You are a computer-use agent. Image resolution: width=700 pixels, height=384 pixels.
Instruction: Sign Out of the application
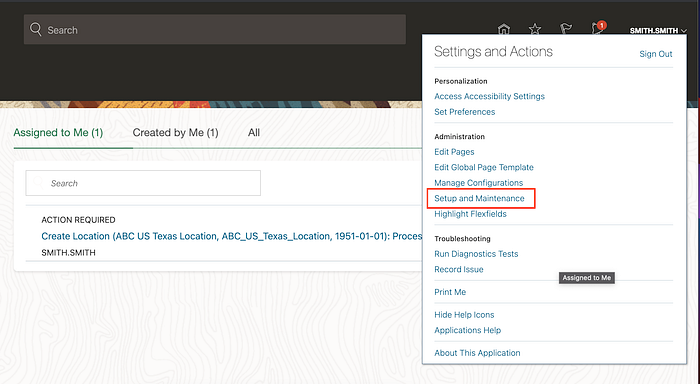(x=655, y=54)
